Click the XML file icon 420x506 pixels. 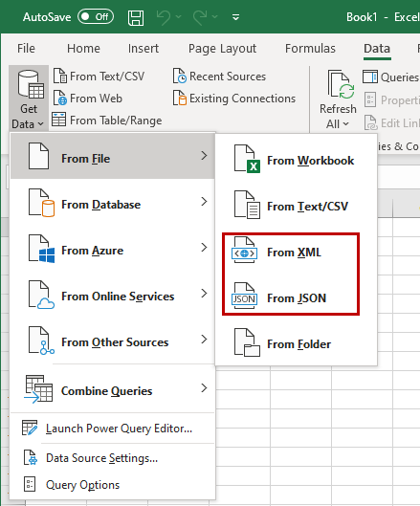[244, 250]
